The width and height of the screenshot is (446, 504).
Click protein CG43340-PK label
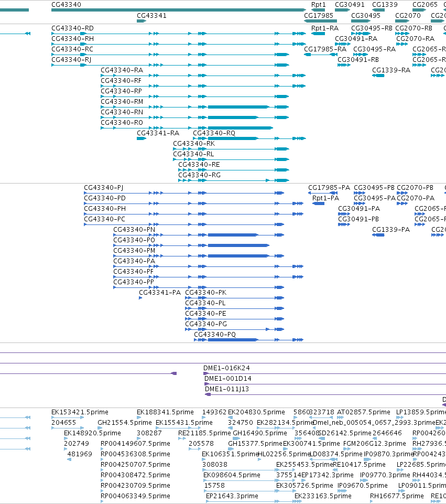click(x=206, y=293)
